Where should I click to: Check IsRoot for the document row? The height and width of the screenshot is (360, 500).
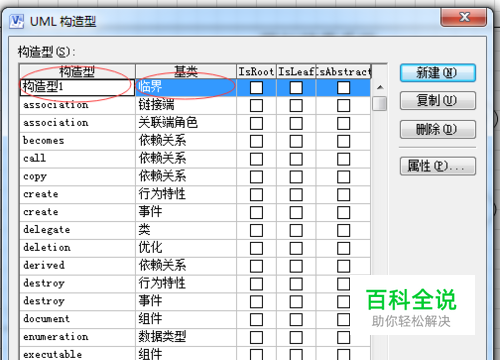(x=256, y=319)
